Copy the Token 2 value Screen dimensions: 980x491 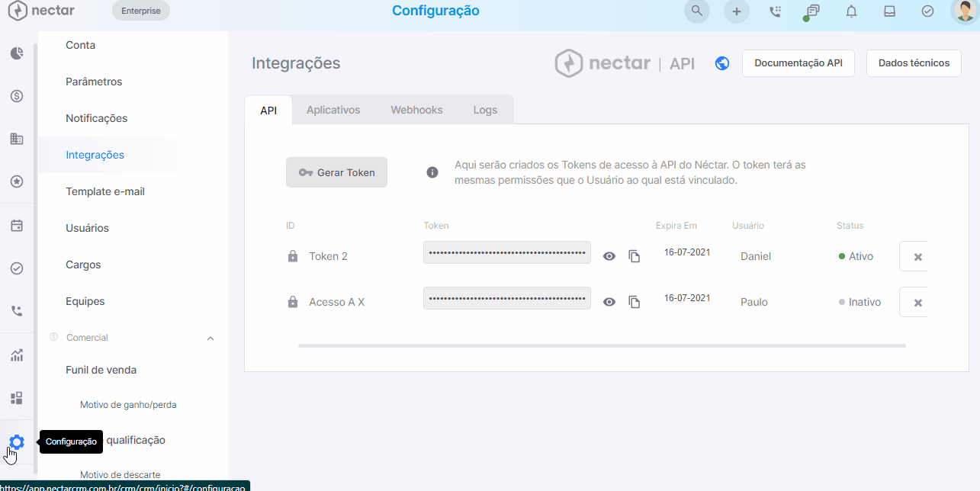coord(634,256)
